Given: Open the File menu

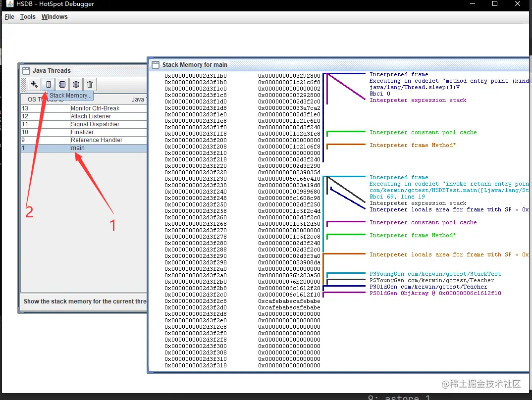Looking at the screenshot, I should click(9, 17).
